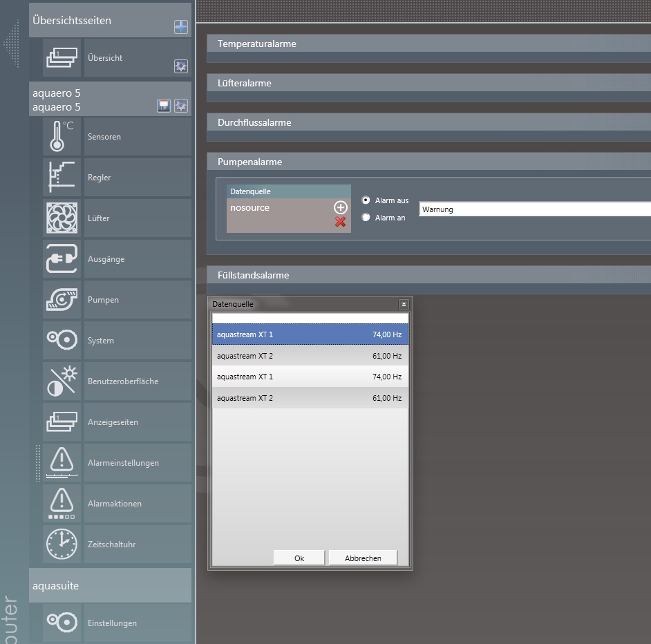The width and height of the screenshot is (651, 644).
Task: Open the Sensoren thermometer icon
Action: 62,136
